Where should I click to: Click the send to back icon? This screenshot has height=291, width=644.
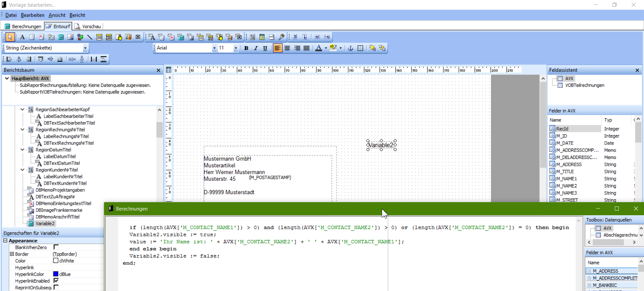(382, 48)
